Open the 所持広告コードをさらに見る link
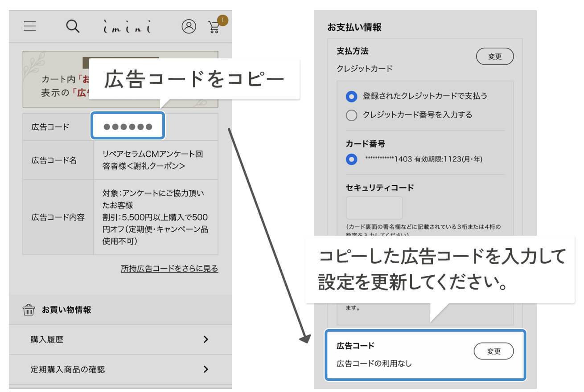The height and width of the screenshot is (392, 584). tap(169, 268)
